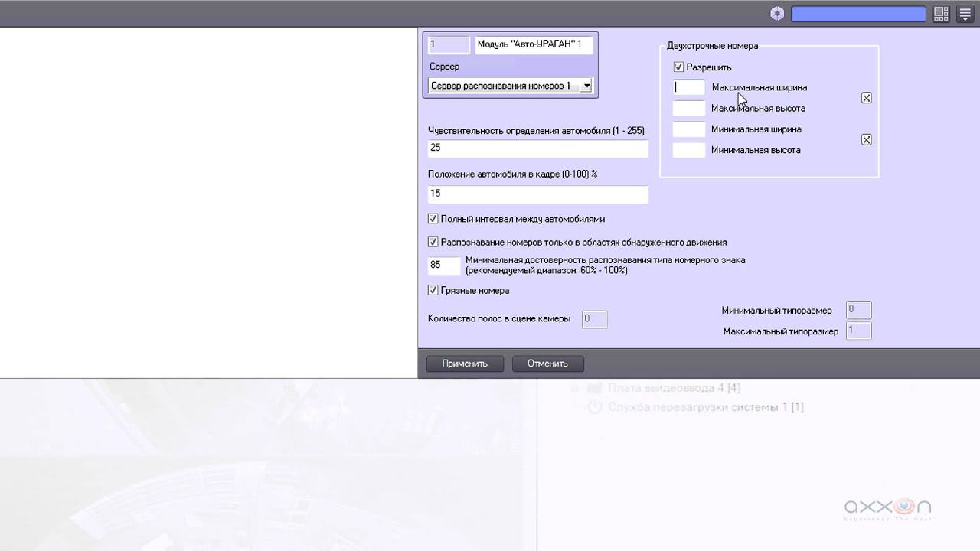The image size is (980, 551).
Task: Open the Сервер распознавания номеров 1 dropdown
Action: tap(511, 86)
